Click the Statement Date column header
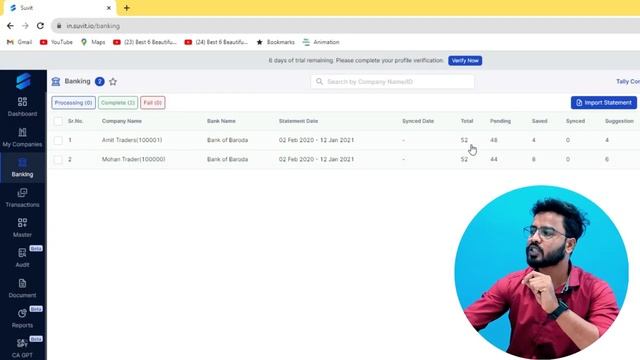This screenshot has height=360, width=640. click(298, 121)
